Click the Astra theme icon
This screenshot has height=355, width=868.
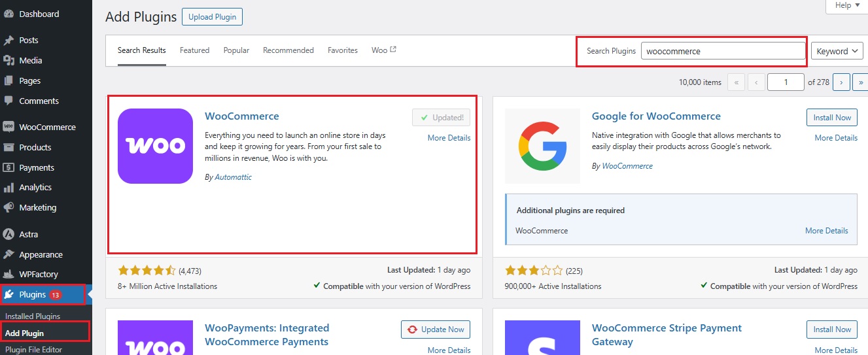pyautogui.click(x=9, y=234)
